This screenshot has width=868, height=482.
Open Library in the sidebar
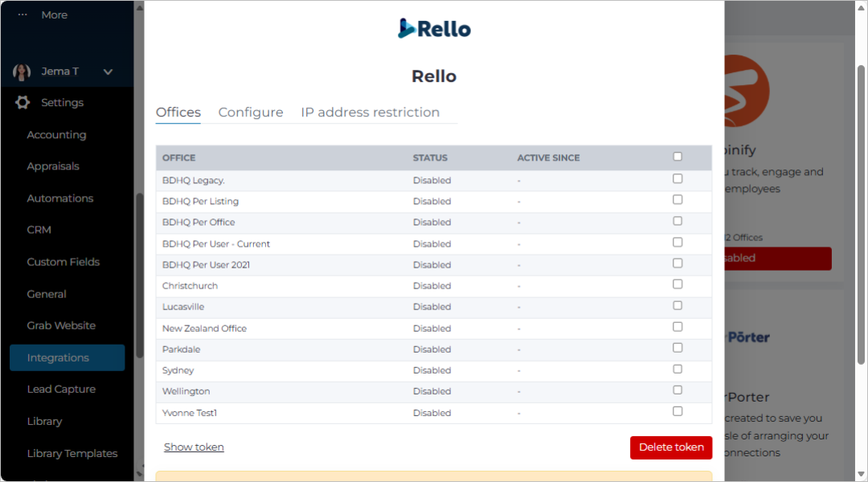tap(44, 421)
